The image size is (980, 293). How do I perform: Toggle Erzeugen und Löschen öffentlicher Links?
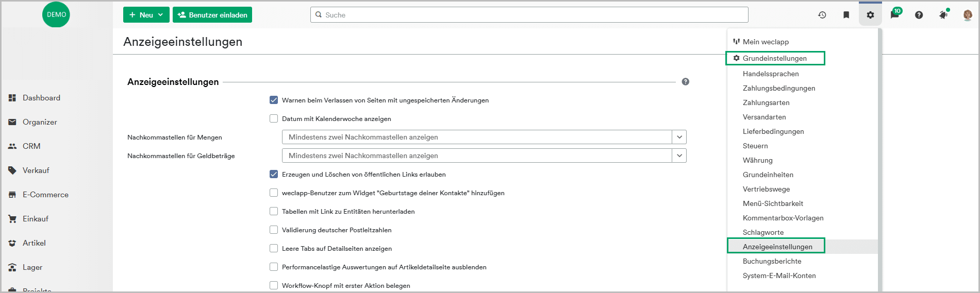pyautogui.click(x=274, y=174)
